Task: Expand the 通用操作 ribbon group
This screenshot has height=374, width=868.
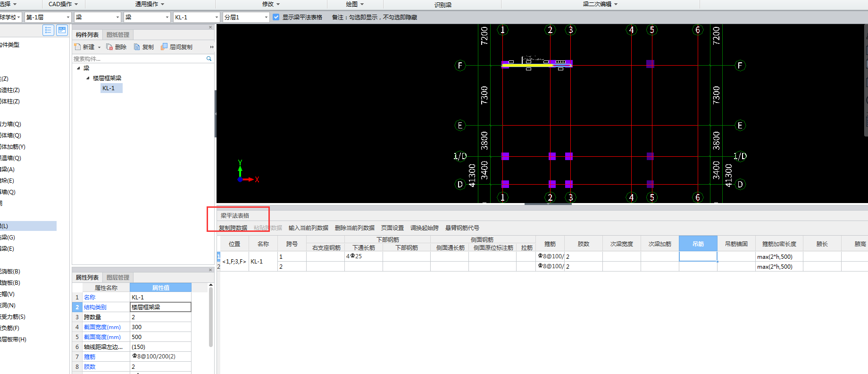Action: click(x=150, y=4)
